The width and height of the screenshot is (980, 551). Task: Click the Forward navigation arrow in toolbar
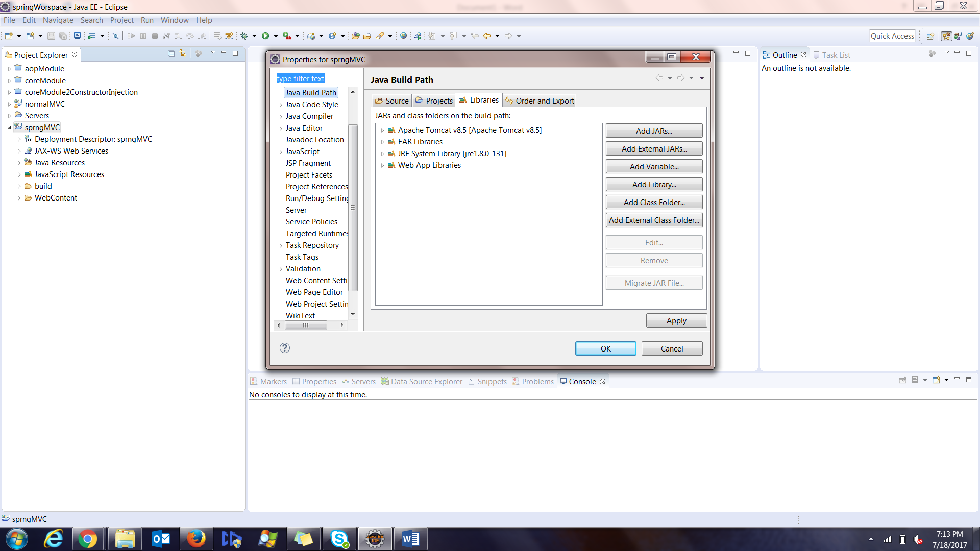(x=508, y=36)
